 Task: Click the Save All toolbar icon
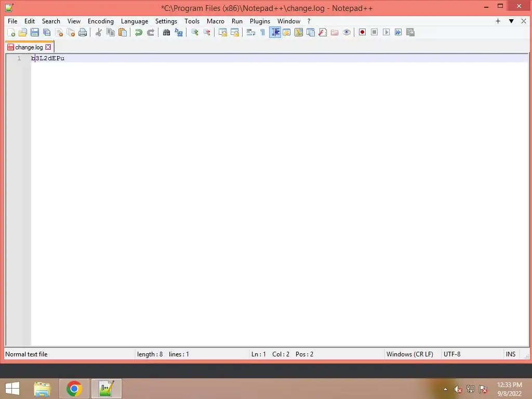pyautogui.click(x=47, y=32)
